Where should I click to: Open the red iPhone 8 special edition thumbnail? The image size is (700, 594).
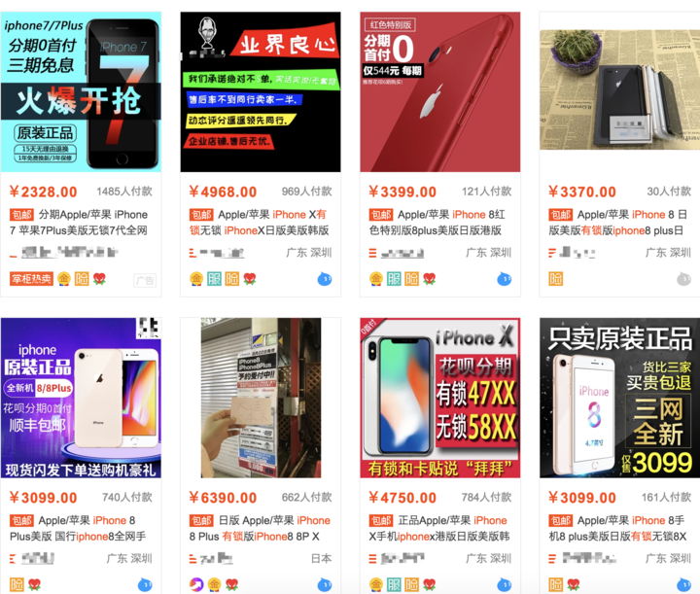coord(440,92)
